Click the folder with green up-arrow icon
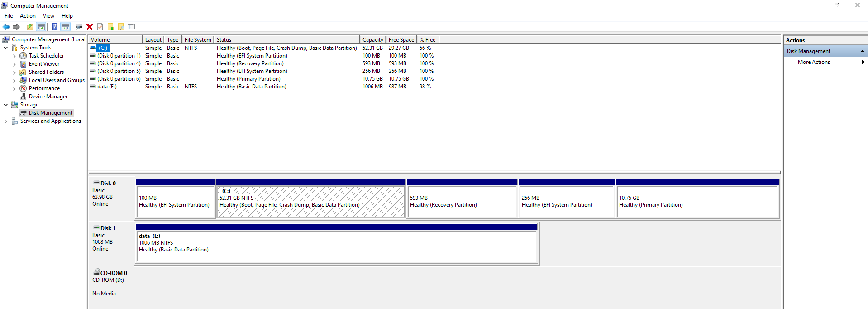 110,27
